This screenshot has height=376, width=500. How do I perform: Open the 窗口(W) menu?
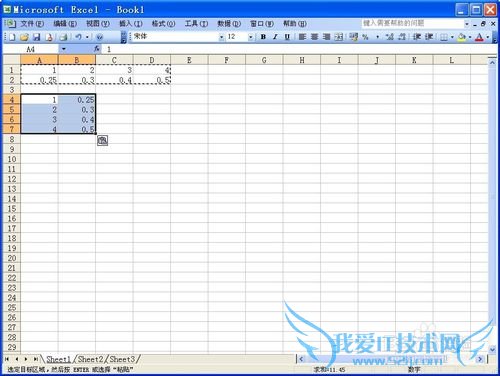(262, 24)
